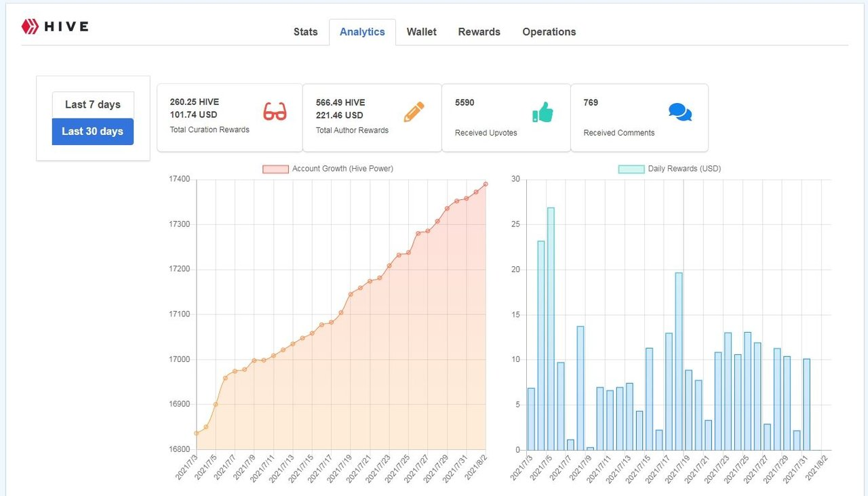Viewport: 868px width, 496px height.
Task: Click the teal Daily Rewards legend swatch
Action: point(631,169)
